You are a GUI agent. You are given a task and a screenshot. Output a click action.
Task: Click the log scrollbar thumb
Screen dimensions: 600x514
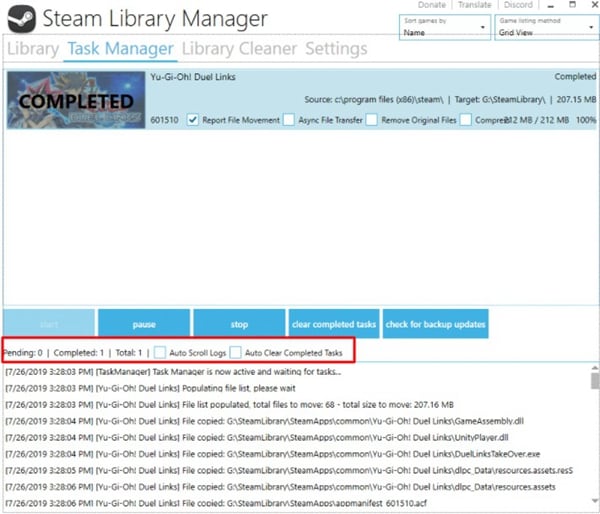tap(595, 380)
